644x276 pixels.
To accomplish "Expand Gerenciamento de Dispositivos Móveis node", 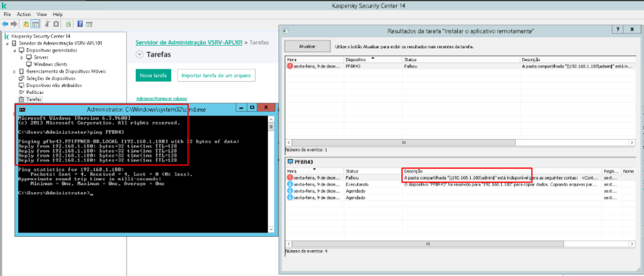I will point(14,71).
